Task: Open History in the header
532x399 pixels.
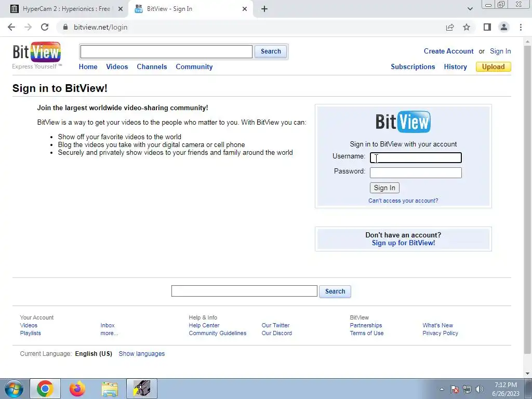Action: pos(455,67)
